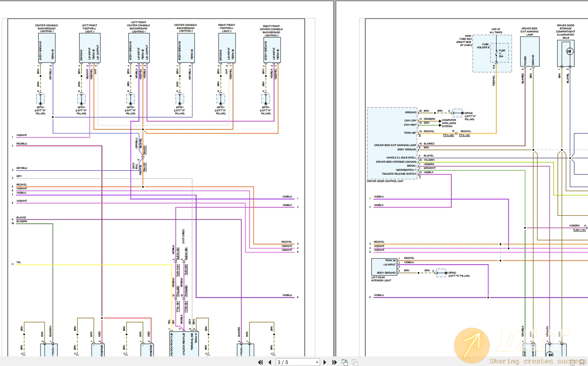Select 'LIN INPUT' in Left Rear Interior Light
Image resolution: width=588 pixels, height=366 pixels.
click(x=389, y=264)
